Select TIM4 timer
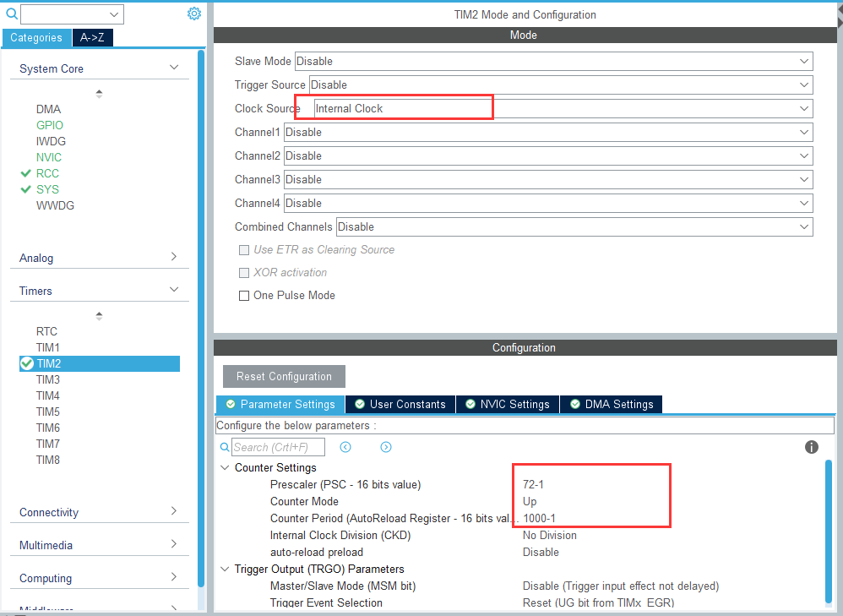The image size is (843, 616). point(48,396)
